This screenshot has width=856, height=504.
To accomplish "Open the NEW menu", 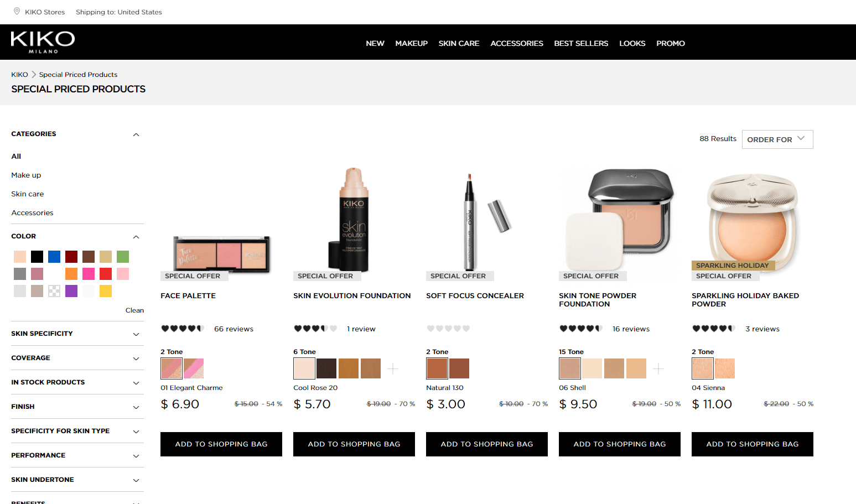I will pyautogui.click(x=375, y=43).
